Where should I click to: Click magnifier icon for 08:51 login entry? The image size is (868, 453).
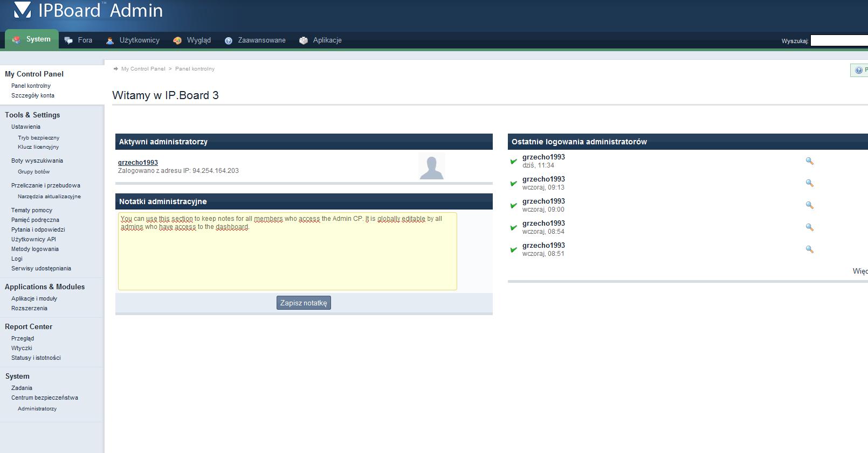tap(809, 249)
